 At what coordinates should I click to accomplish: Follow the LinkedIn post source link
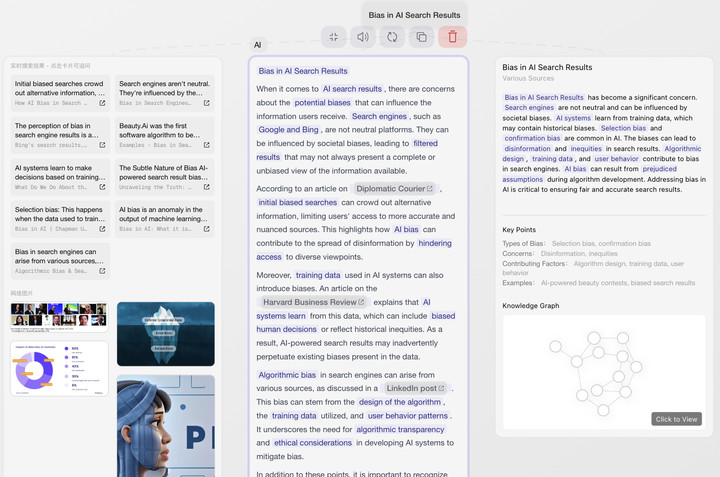point(415,388)
